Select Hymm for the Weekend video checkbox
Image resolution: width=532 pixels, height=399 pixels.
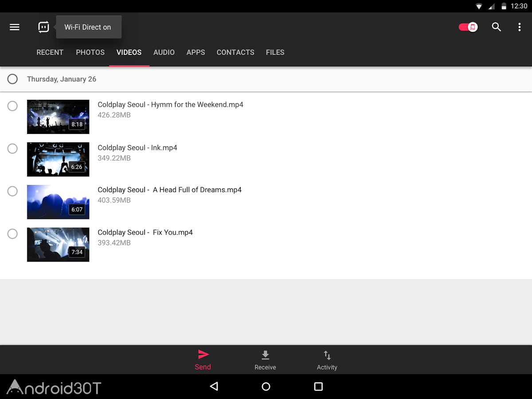point(12,106)
